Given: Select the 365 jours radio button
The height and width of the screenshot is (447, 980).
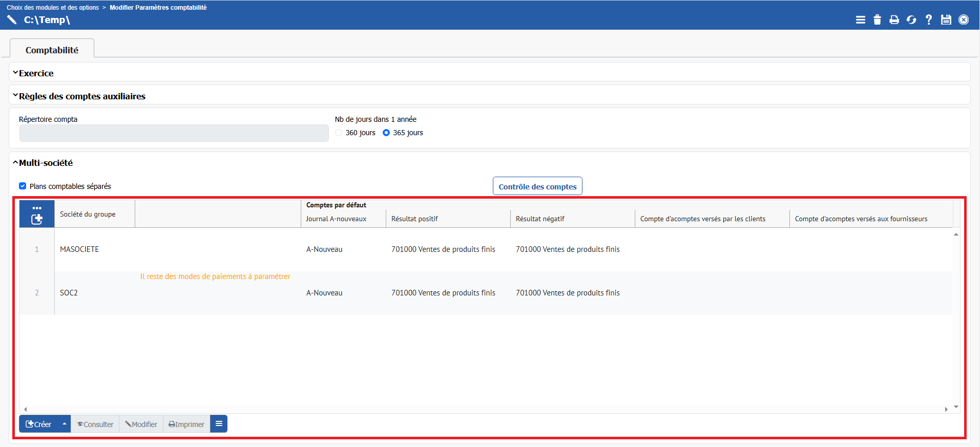Looking at the screenshot, I should (386, 133).
